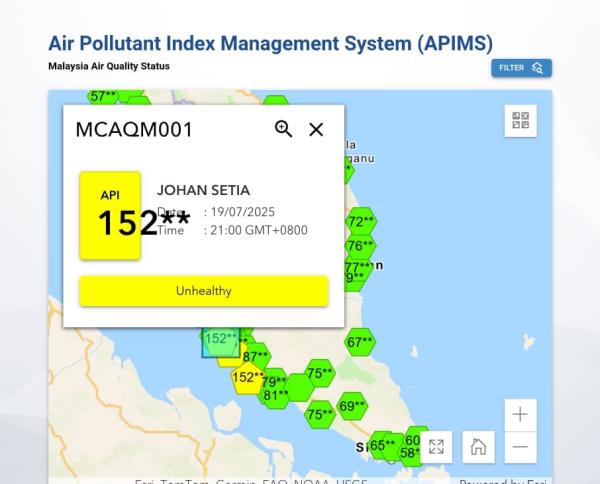The width and height of the screenshot is (600, 484).
Task: Click the yellow Unhealthy status bar
Action: point(203,291)
